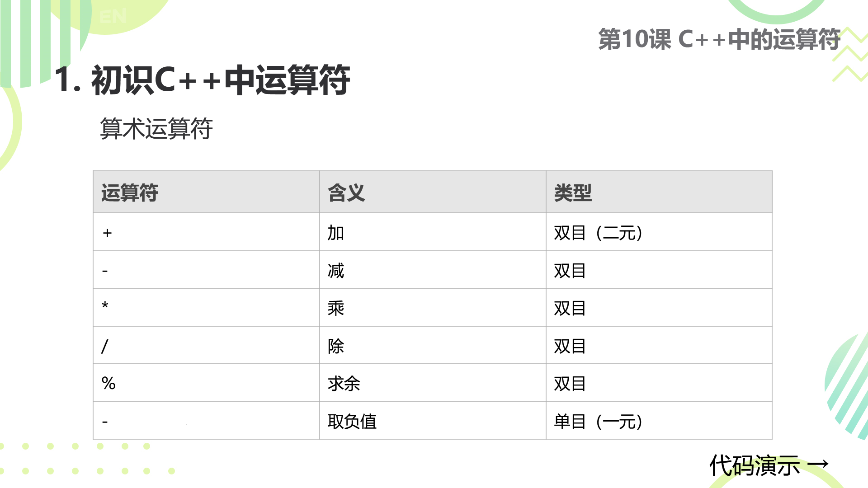Image resolution: width=868 pixels, height=488 pixels.
Task: Click the plus operator cell
Action: pos(206,232)
